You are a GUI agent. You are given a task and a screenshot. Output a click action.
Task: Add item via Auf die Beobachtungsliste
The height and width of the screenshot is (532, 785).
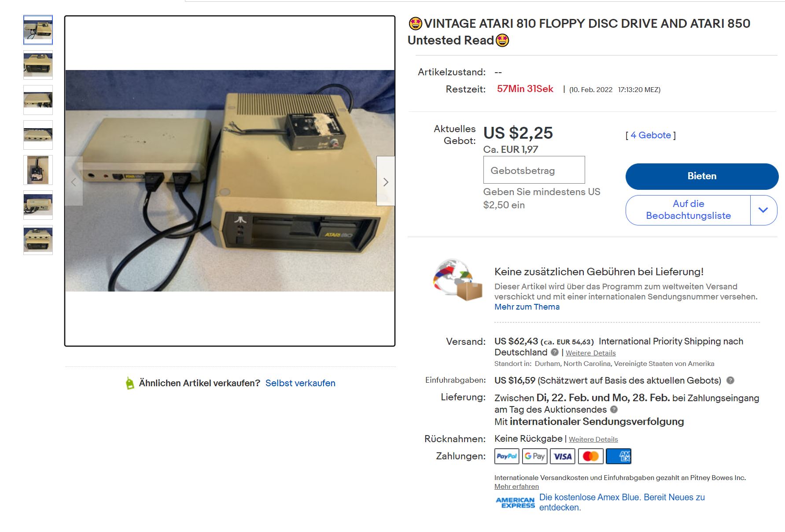click(688, 210)
